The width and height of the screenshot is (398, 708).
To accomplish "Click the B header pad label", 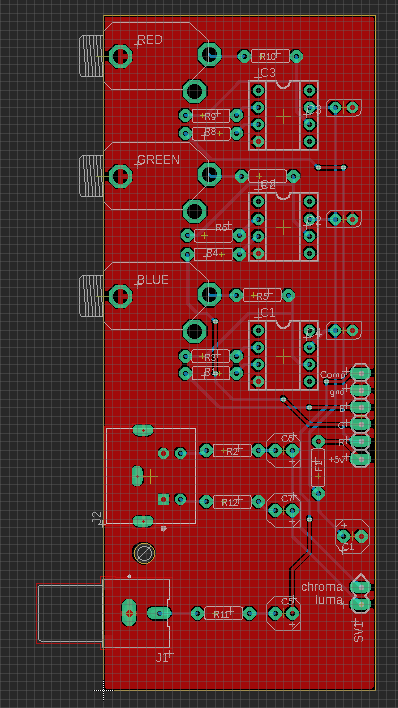I will click(342, 408).
